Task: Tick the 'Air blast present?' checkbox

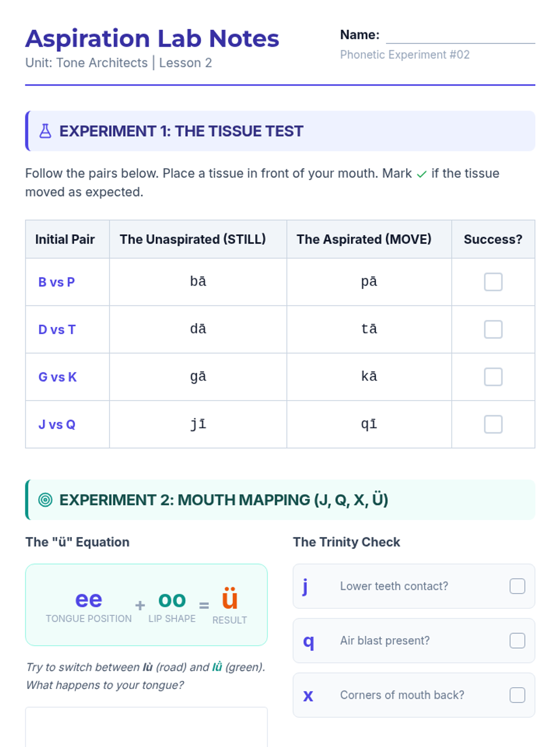Action: click(x=517, y=641)
